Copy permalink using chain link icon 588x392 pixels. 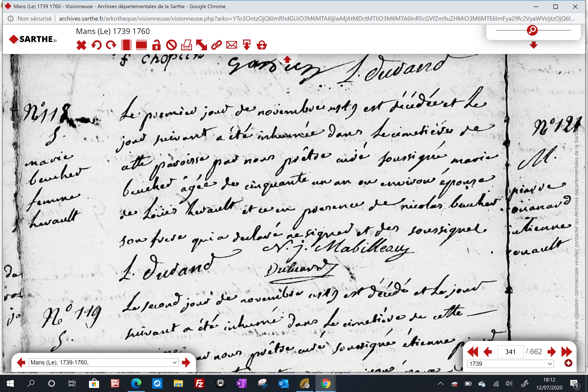[216, 45]
